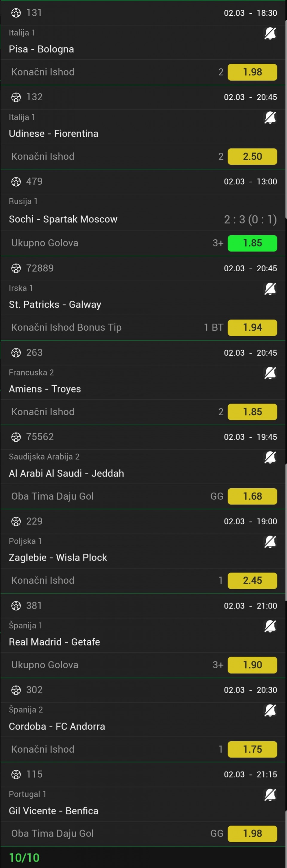Tap bell icon for Real Madrid - Getafe
This screenshot has width=287, height=868.
(270, 626)
